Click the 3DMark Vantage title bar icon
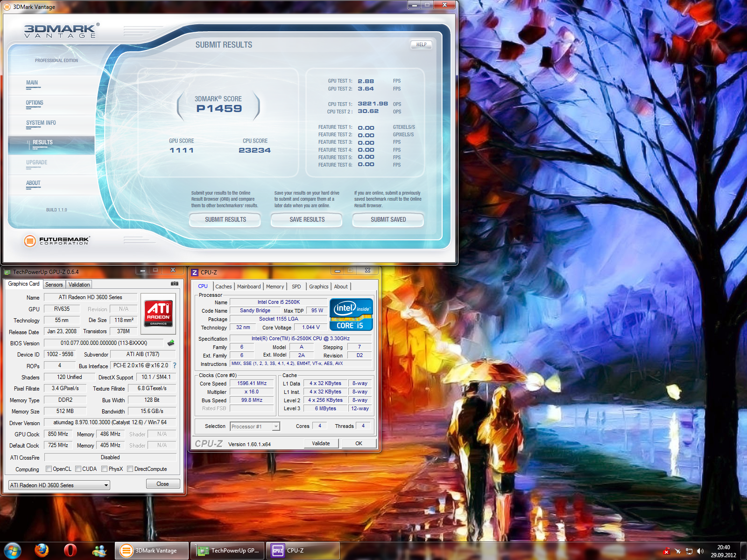The image size is (747, 560). [7, 7]
